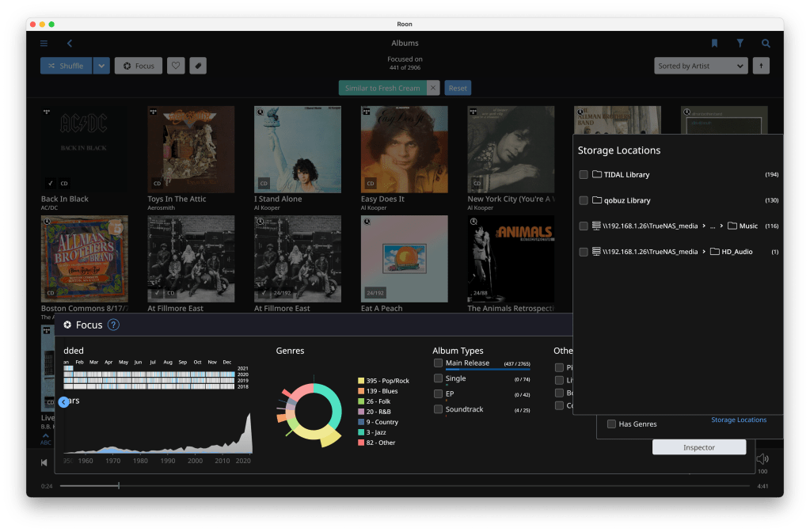Toggle the Has Genres checkbox
The image size is (810, 532).
click(611, 424)
